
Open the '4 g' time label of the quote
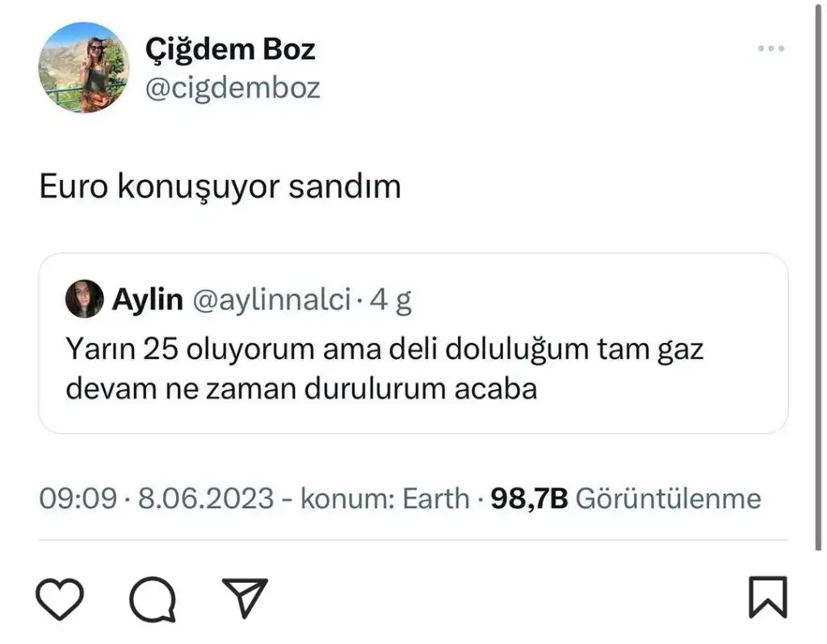tap(390, 300)
